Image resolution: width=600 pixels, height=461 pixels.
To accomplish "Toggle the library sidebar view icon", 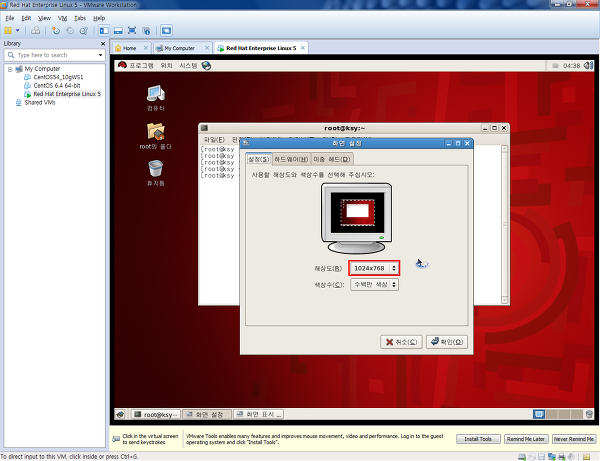I will (104, 31).
